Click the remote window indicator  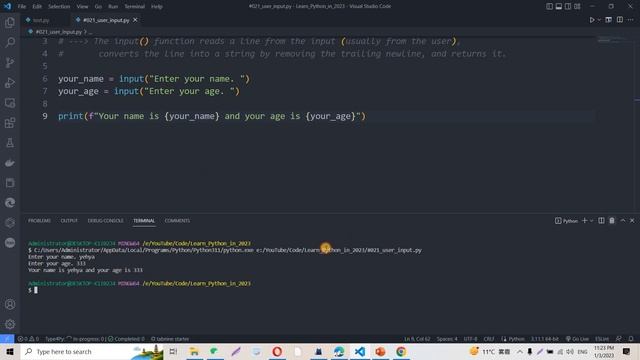[7, 339]
